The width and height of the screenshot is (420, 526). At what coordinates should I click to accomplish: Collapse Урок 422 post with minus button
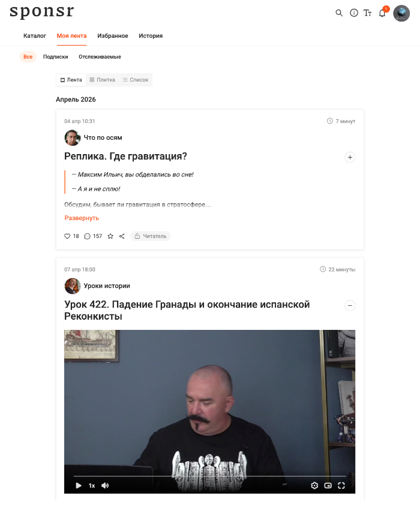pyautogui.click(x=350, y=306)
